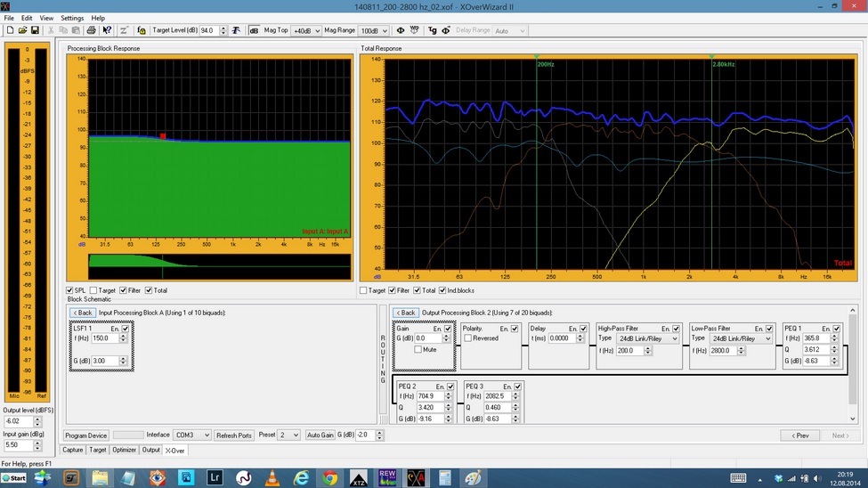Click Back button in Input Processing Block
This screenshot has height=488, width=868.
pos(83,313)
